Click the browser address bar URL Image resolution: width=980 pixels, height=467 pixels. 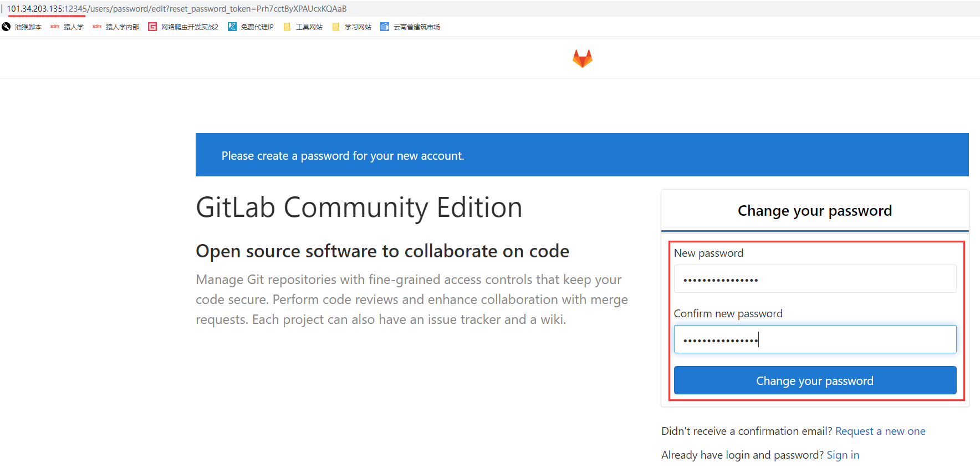pyautogui.click(x=177, y=9)
